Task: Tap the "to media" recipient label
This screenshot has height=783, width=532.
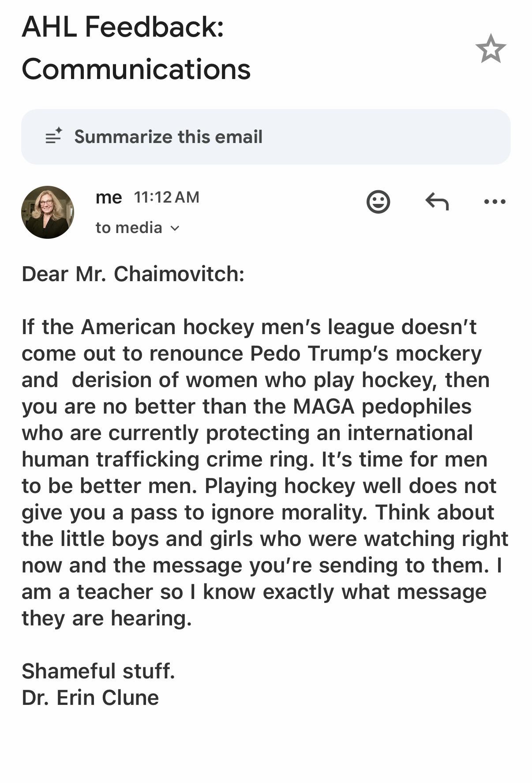Action: [129, 228]
